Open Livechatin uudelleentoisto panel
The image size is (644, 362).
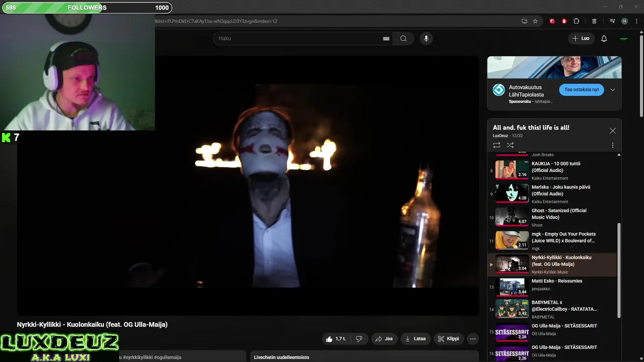click(364, 356)
